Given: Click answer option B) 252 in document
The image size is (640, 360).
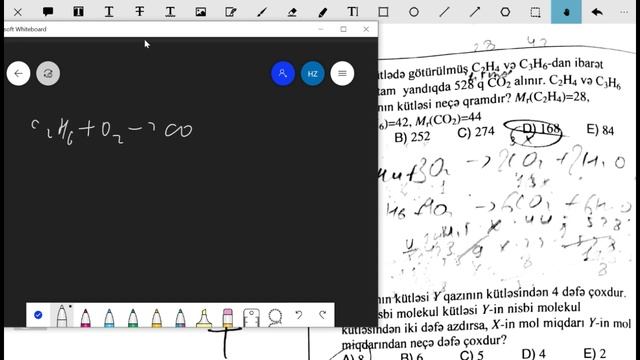Looking at the screenshot, I should coord(412,137).
